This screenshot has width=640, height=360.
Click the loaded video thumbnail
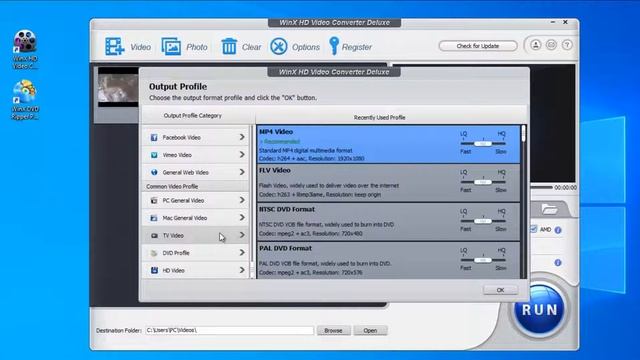point(118,87)
